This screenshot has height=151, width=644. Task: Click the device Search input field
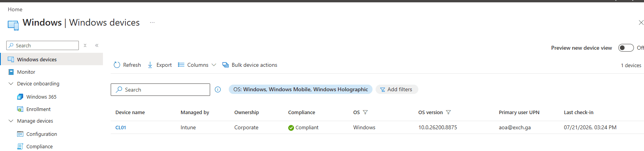pyautogui.click(x=160, y=90)
